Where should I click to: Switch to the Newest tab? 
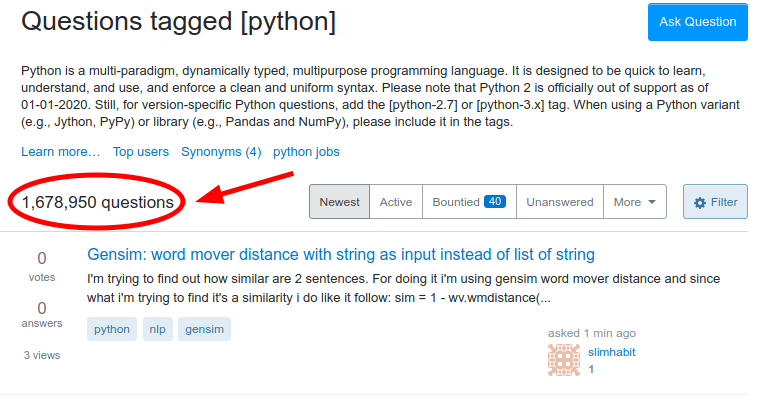(x=339, y=202)
